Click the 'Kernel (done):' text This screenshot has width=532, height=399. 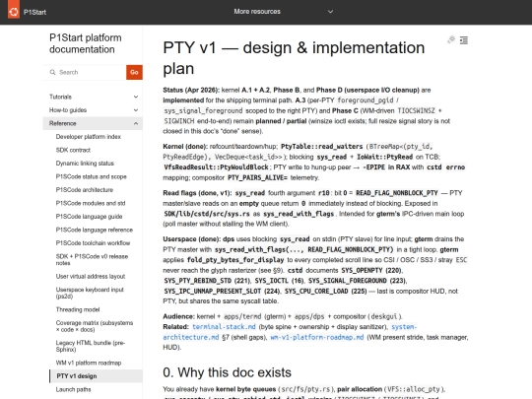185,146
